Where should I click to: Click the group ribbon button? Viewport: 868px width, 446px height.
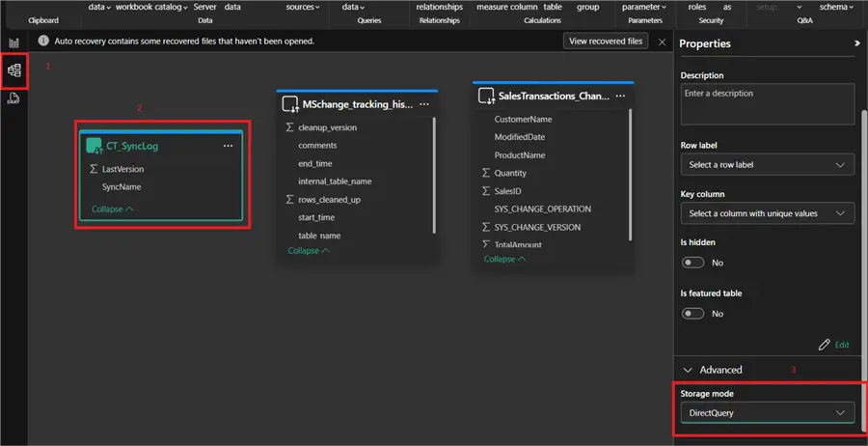point(588,7)
